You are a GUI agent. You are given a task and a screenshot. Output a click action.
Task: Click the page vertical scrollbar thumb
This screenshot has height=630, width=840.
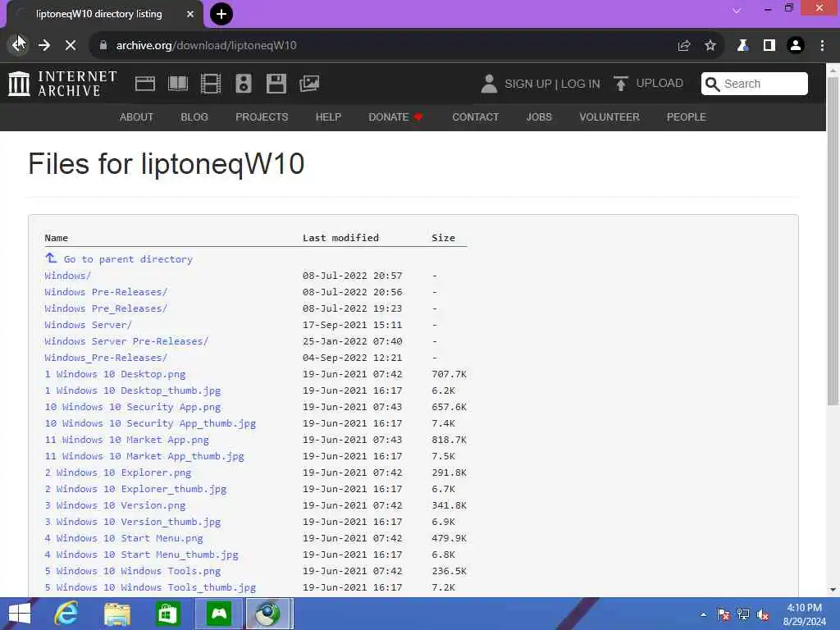pos(833,241)
